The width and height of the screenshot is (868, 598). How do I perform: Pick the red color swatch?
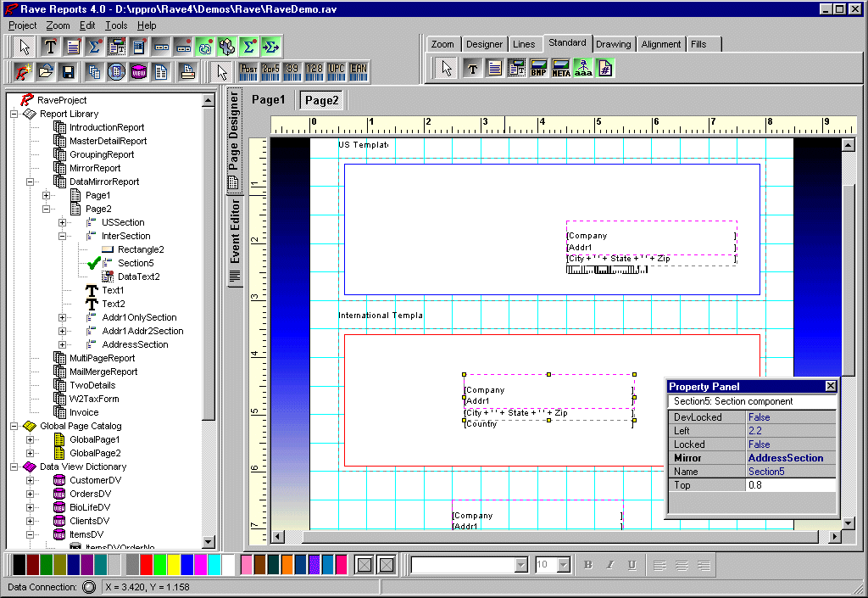click(146, 565)
